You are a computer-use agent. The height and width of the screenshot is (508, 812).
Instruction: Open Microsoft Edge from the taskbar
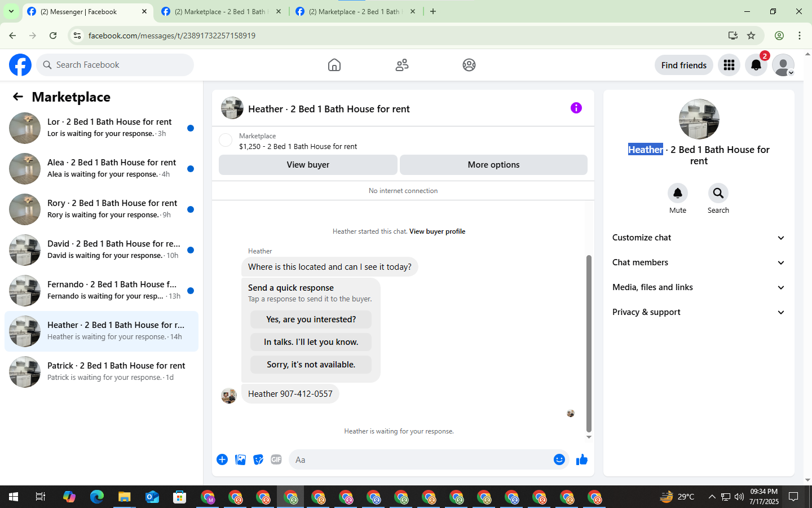(x=97, y=497)
